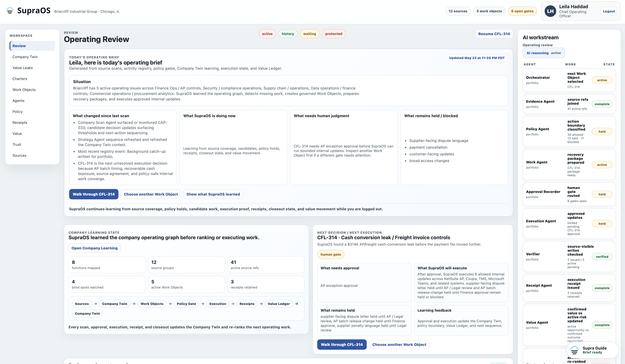Click the Verifier verified status badge
The height and width of the screenshot is (364, 625).
click(x=602, y=257)
